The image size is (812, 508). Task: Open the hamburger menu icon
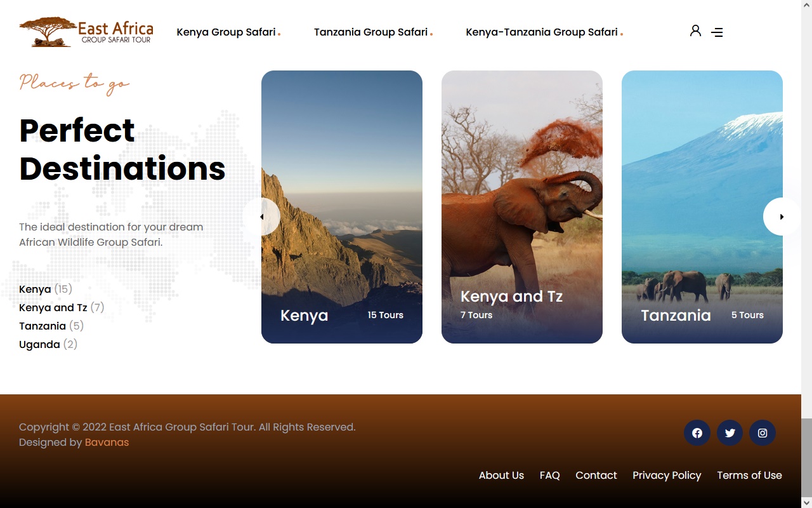[x=717, y=32]
